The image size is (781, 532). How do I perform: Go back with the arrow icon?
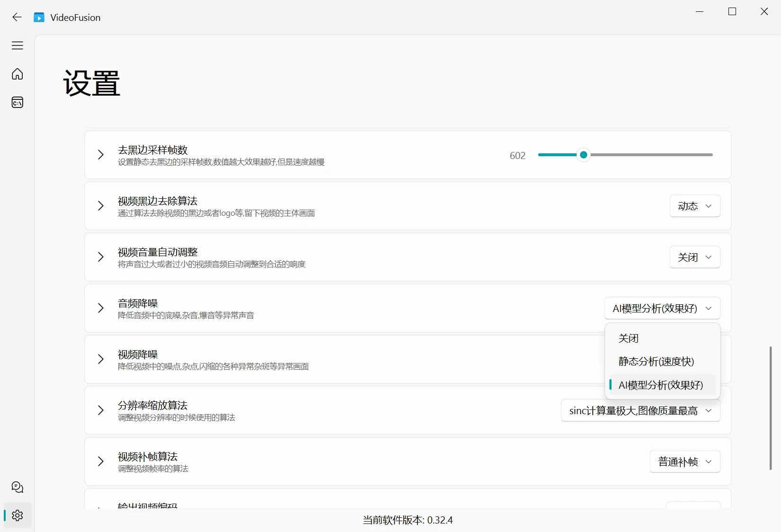(x=17, y=18)
